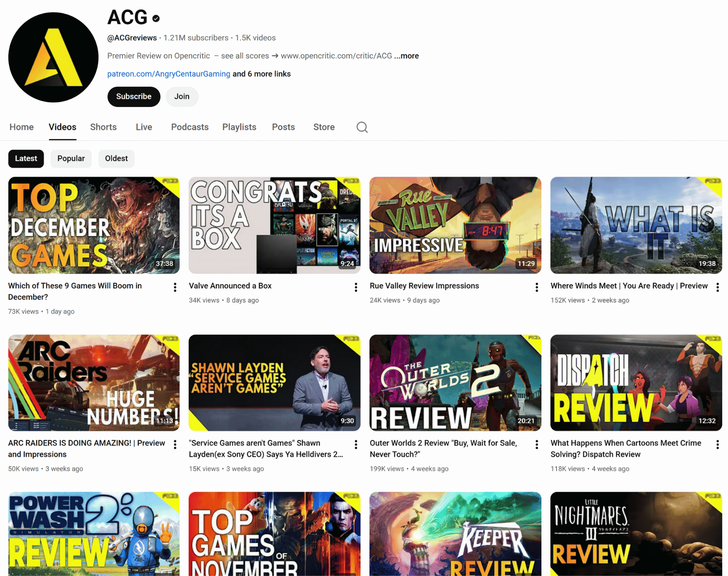
Task: Open more options for Where Winds Meet video
Action: tap(717, 288)
